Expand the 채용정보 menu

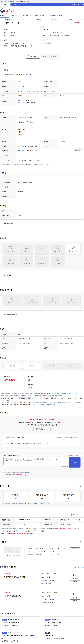(4, 16)
